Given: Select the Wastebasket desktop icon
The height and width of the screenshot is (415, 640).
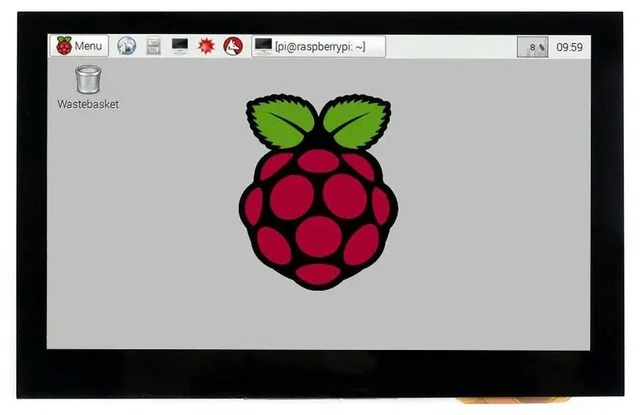Looking at the screenshot, I should tap(88, 87).
